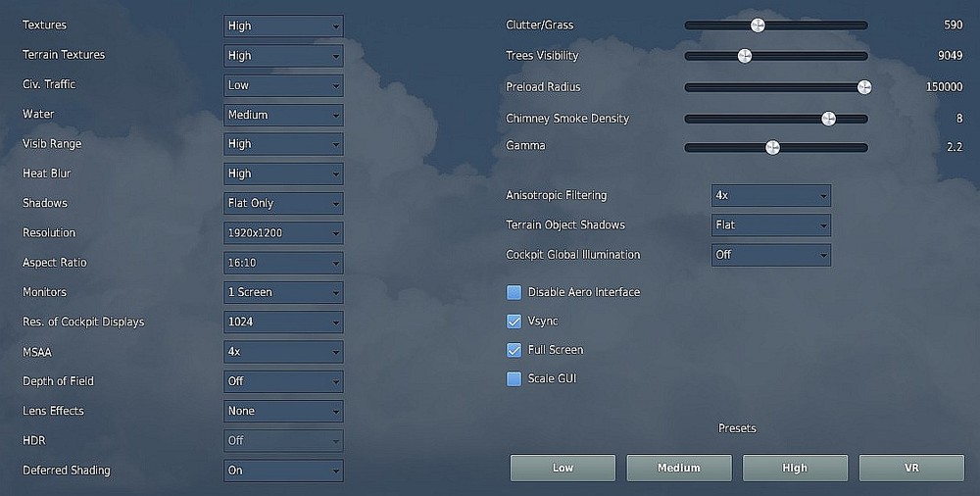Open the Deferred Shading dropdown
980x496 pixels.
(x=283, y=471)
